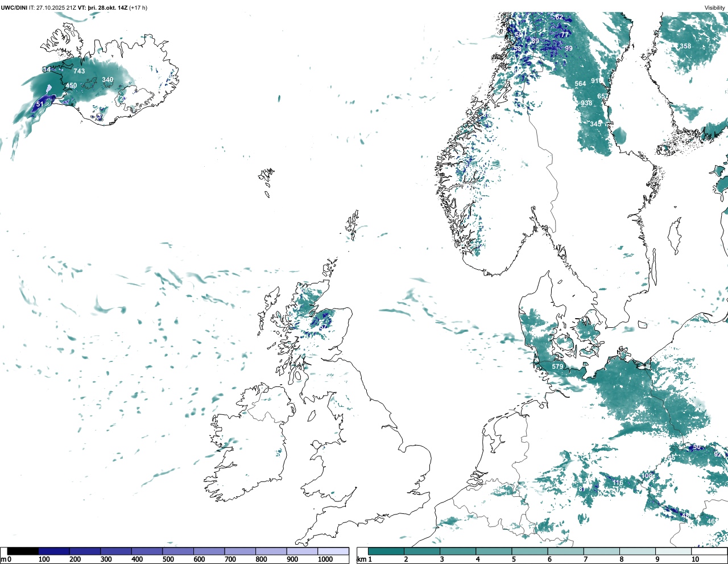Click the "108" value over central Europe
Image resolution: width=728 pixels, height=564 pixels.
[x=647, y=476]
